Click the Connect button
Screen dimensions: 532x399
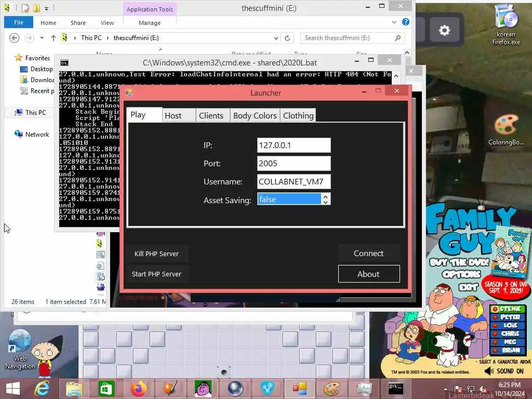click(x=369, y=254)
